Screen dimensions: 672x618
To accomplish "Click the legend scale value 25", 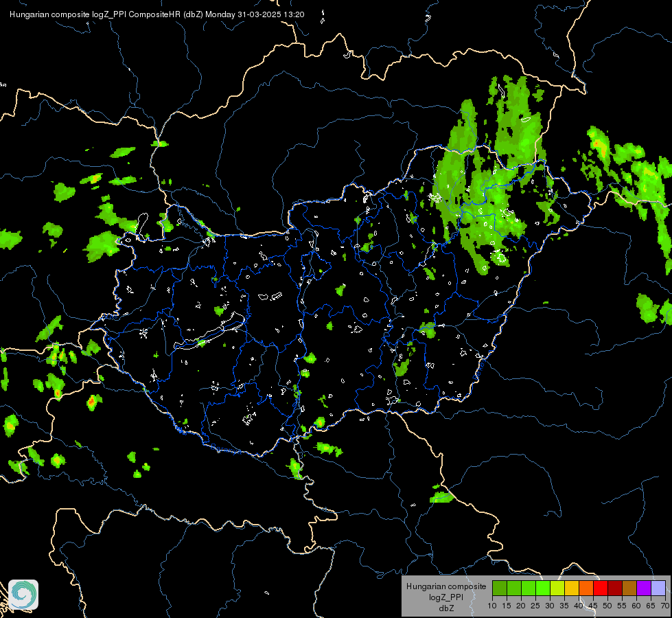I will pos(535,606).
